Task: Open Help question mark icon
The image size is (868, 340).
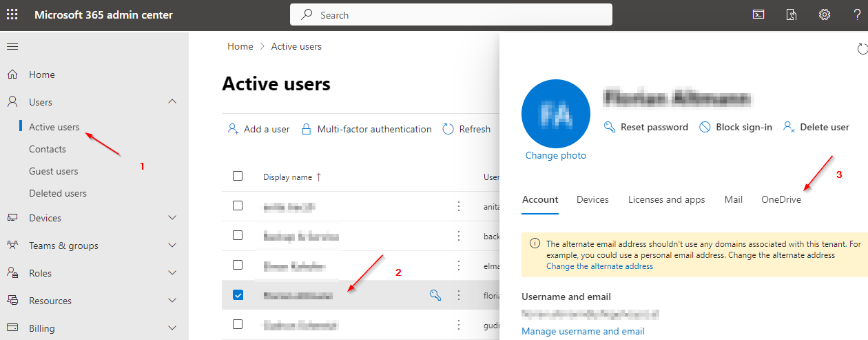Action: coord(857,14)
